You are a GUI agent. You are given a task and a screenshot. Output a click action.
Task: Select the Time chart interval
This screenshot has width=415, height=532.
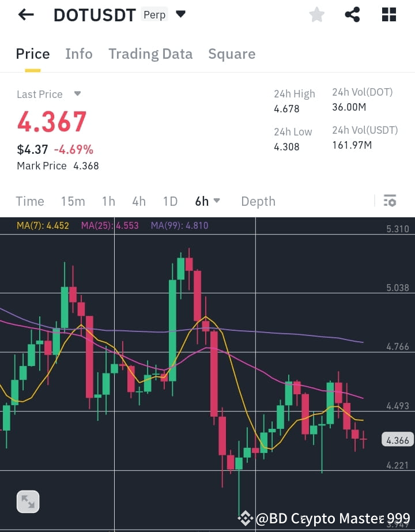point(30,201)
